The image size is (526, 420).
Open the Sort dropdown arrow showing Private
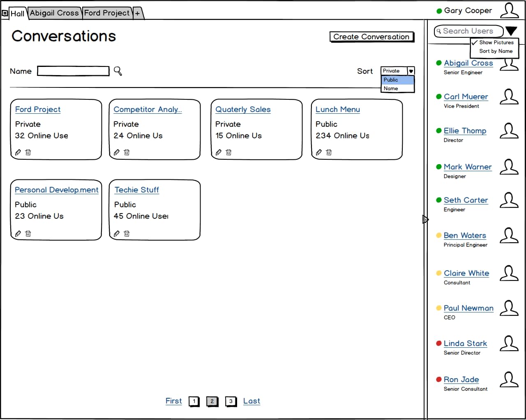pos(411,71)
